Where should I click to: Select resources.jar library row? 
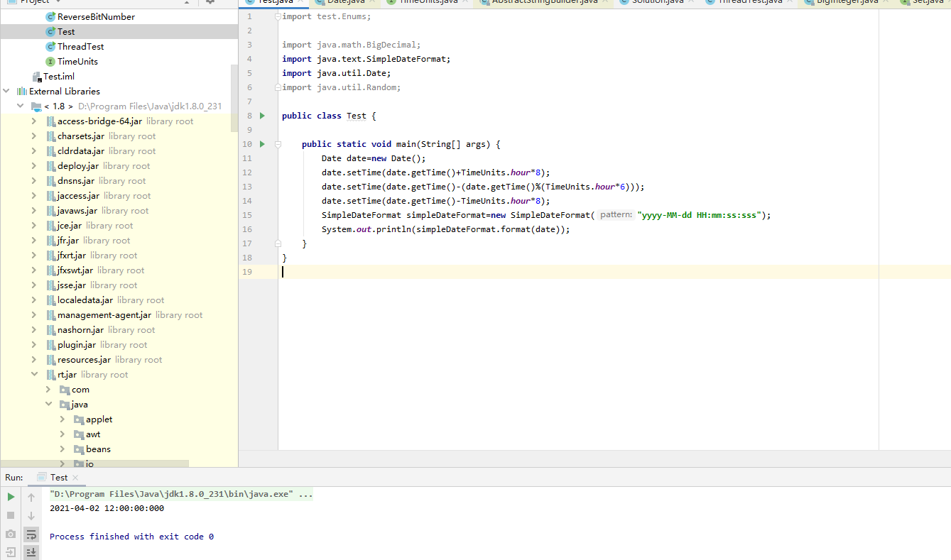pos(119,360)
